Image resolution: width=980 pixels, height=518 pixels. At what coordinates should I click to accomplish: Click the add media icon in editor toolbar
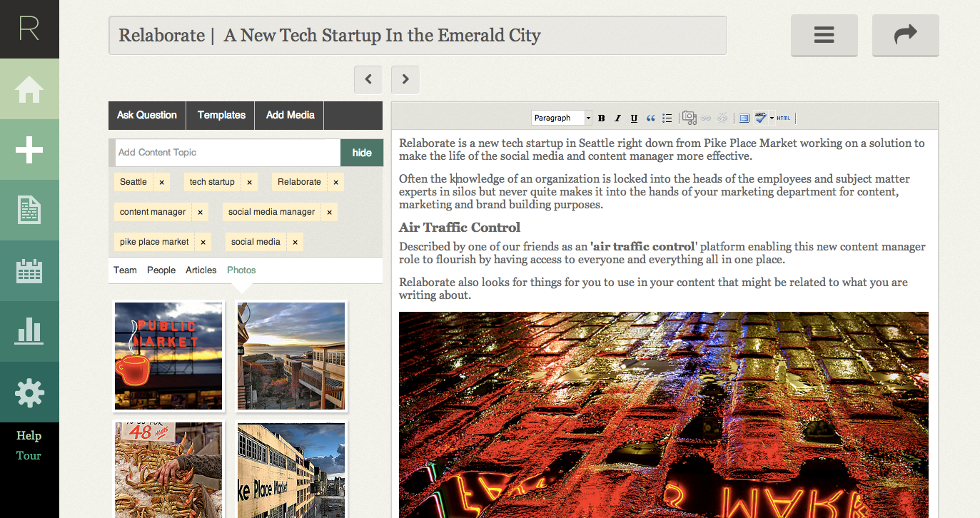tap(689, 118)
